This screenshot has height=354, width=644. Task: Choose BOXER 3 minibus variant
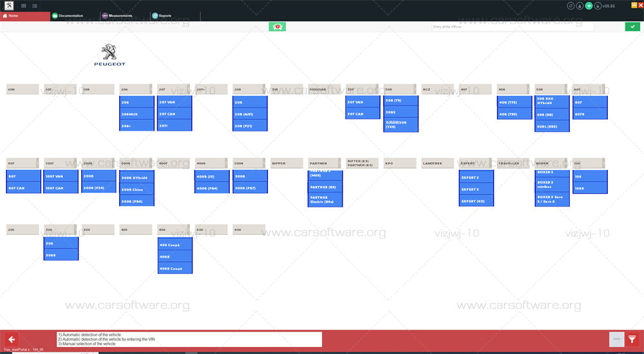coord(552,185)
